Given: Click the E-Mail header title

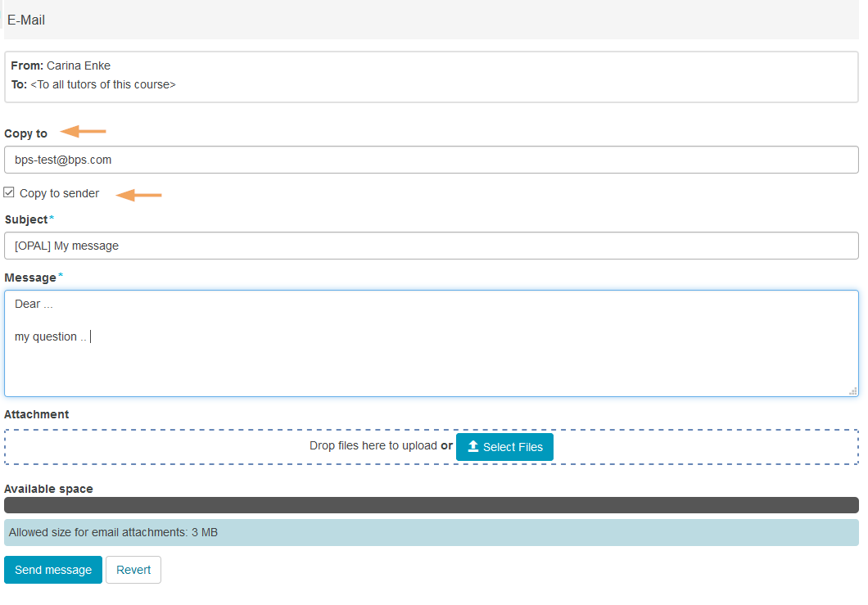Looking at the screenshot, I should tap(26, 20).
